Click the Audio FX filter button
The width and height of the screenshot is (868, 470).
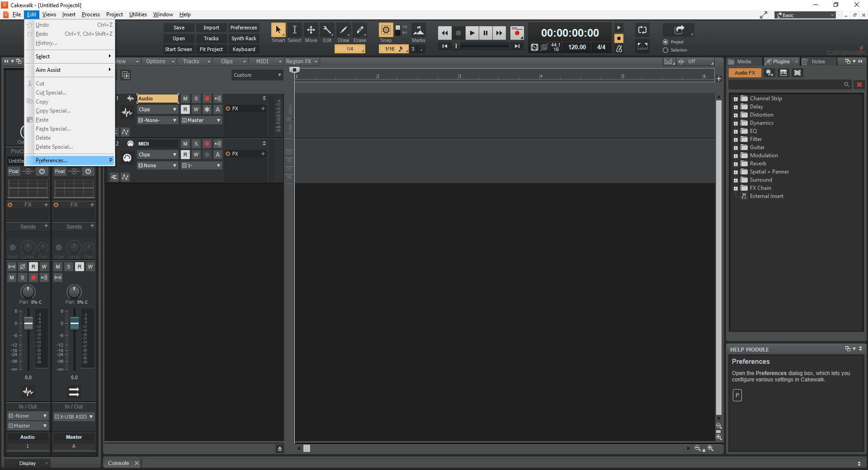[x=745, y=73]
